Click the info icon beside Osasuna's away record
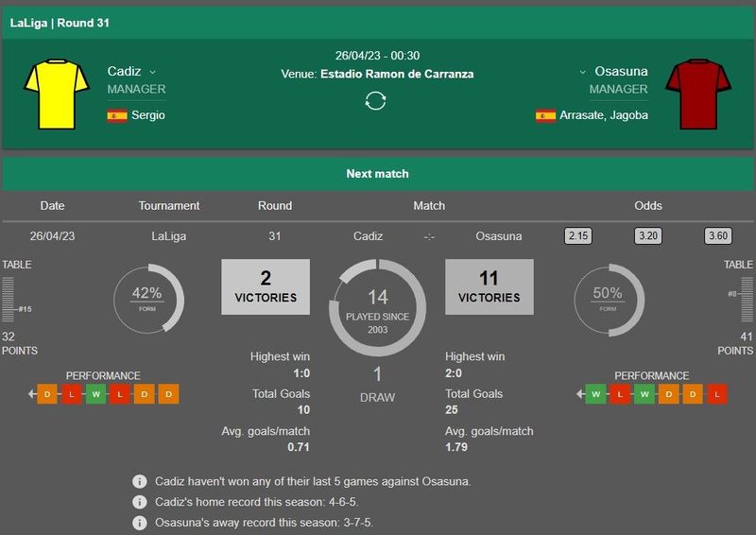Screen dimensions: 756x535 pos(139,523)
